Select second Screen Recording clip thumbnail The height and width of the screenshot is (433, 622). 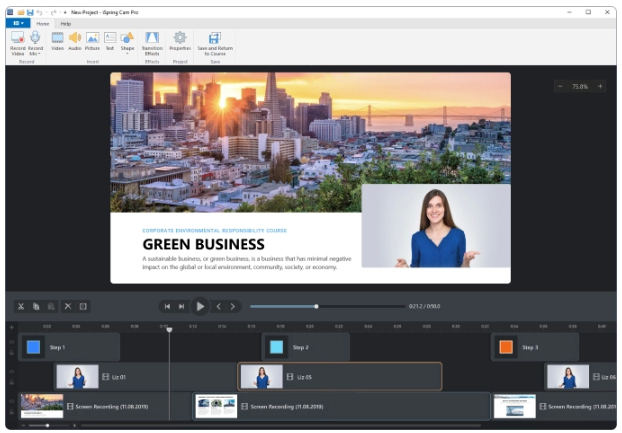[x=216, y=406]
